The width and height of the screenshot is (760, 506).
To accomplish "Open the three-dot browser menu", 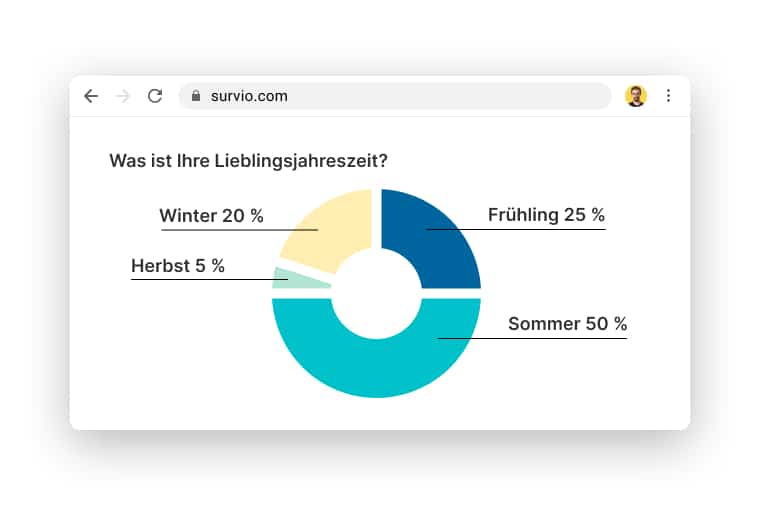I will [668, 96].
